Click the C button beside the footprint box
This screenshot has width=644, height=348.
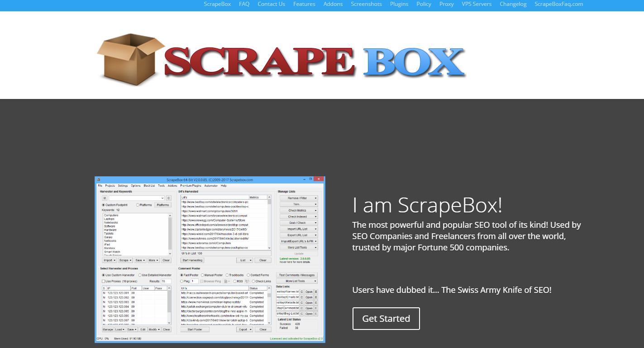(x=169, y=198)
